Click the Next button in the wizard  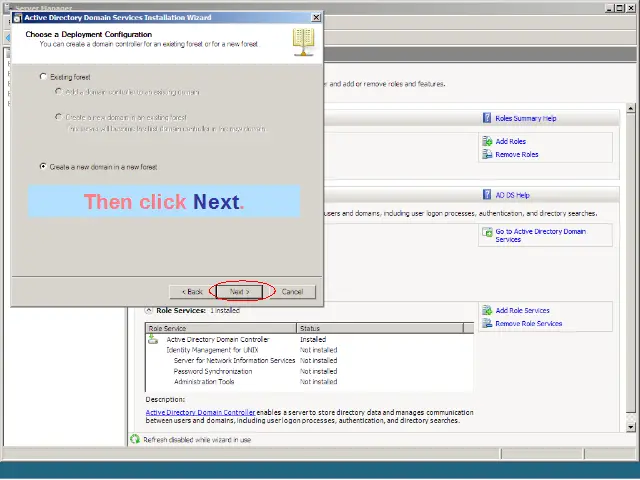click(x=240, y=291)
